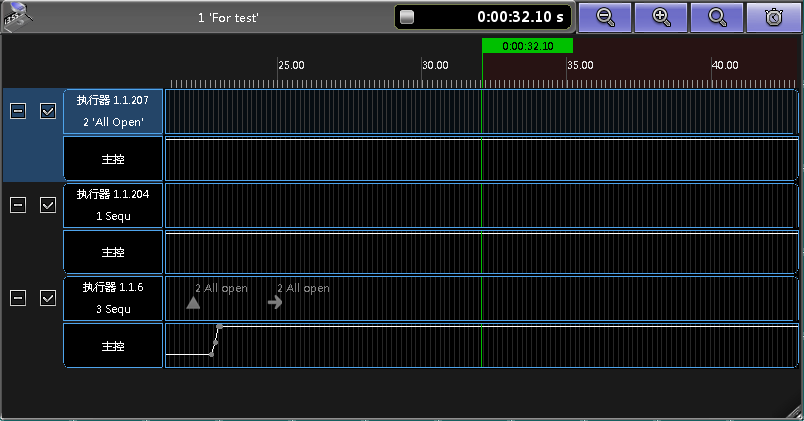Click the stopwatch timer button
The image size is (804, 421).
pyautogui.click(x=773, y=17)
